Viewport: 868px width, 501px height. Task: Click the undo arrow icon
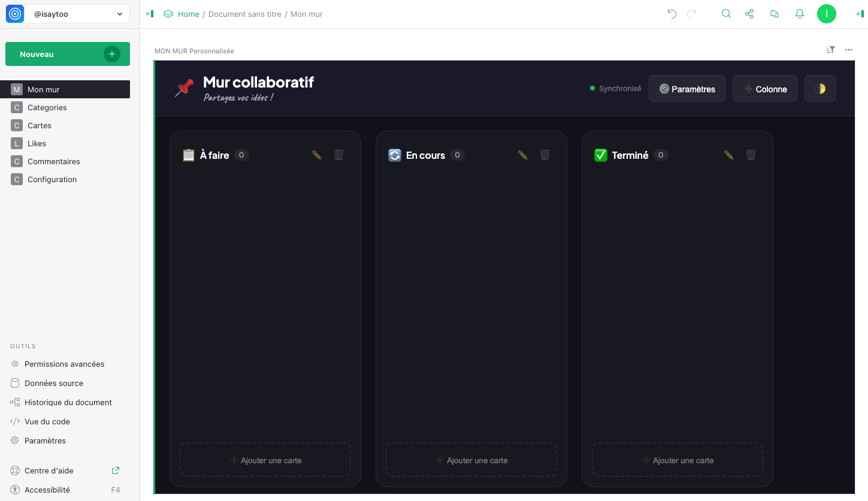coord(672,14)
